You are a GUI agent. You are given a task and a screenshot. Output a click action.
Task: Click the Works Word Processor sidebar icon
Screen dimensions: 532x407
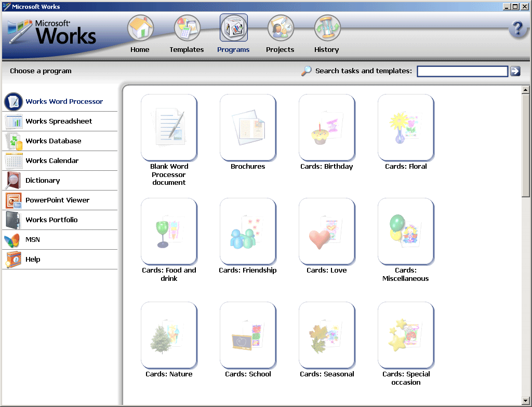coord(14,101)
